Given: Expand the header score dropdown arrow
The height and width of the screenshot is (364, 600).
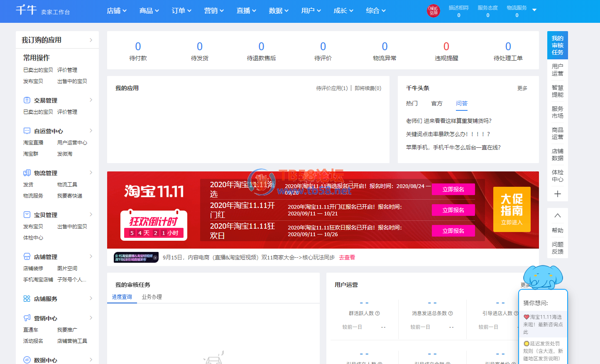Looking at the screenshot, I should pos(534,10).
